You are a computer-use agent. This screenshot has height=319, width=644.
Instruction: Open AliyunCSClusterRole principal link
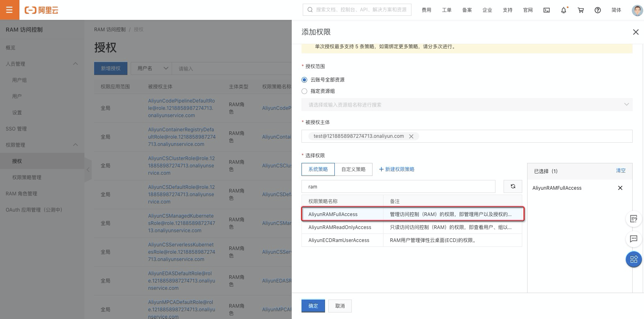click(181, 166)
